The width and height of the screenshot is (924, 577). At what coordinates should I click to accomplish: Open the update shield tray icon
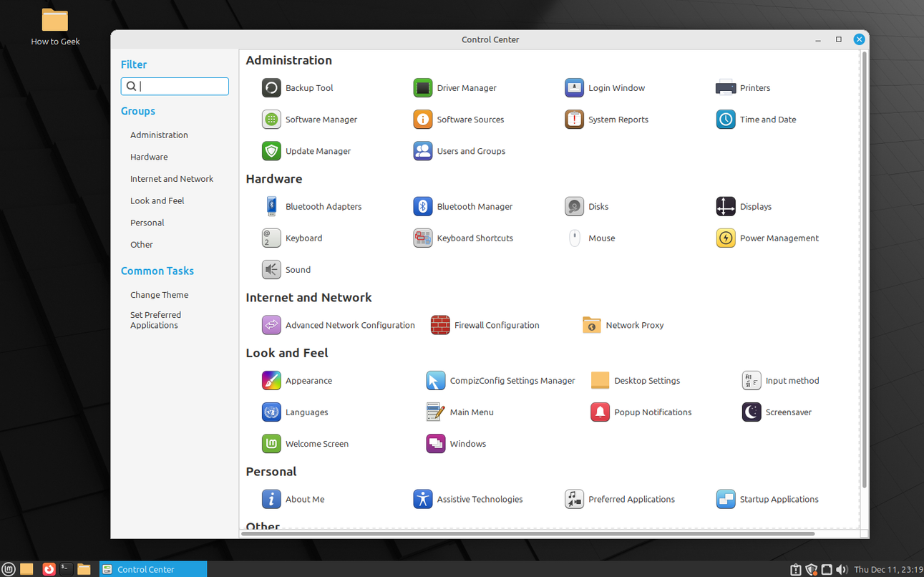811,570
